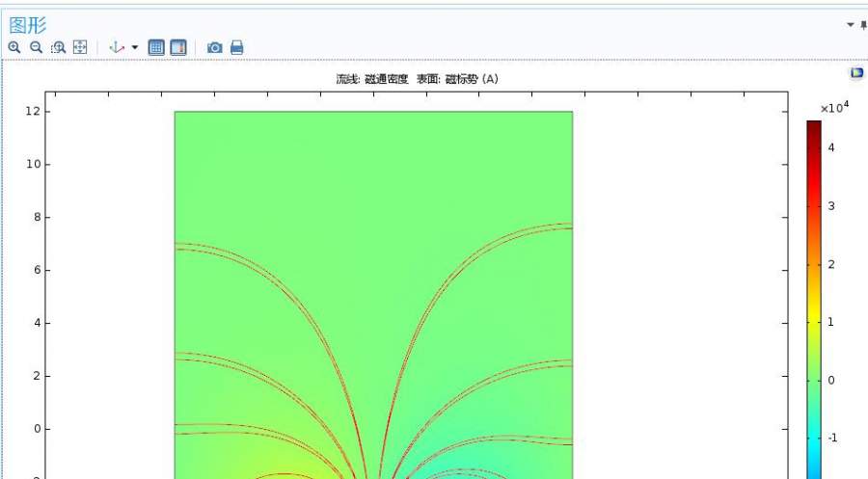The image size is (868, 479).
Task: Take a snapshot with the camera icon
Action: pyautogui.click(x=215, y=47)
